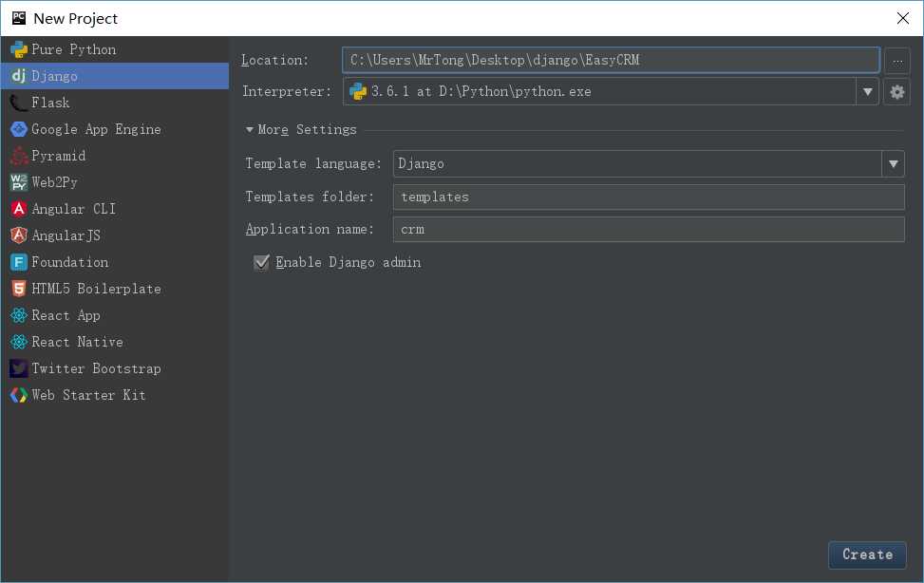924x583 pixels.
Task: Open the Template language dropdown arrow
Action: tap(894, 164)
